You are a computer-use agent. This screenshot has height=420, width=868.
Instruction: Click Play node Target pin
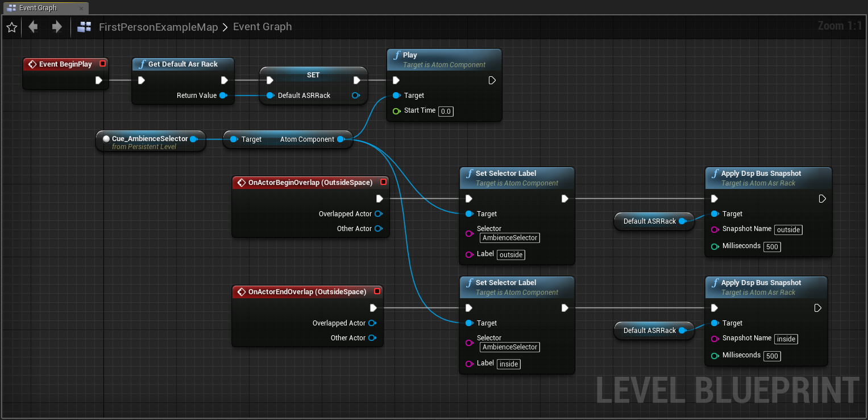point(396,96)
